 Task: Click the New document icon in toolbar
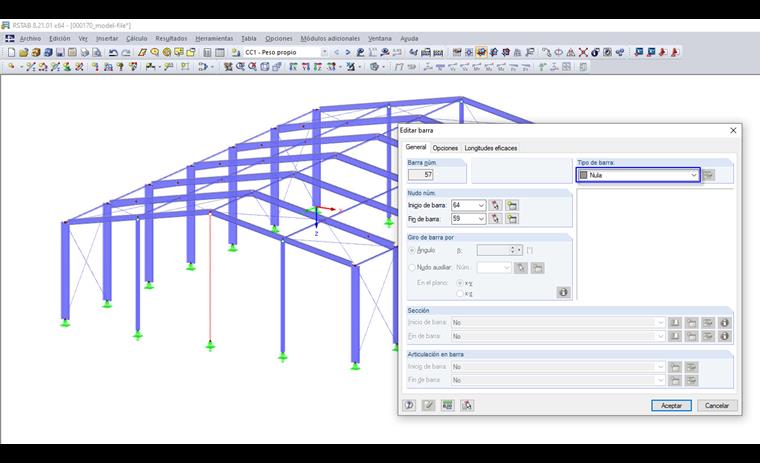pos(11,52)
